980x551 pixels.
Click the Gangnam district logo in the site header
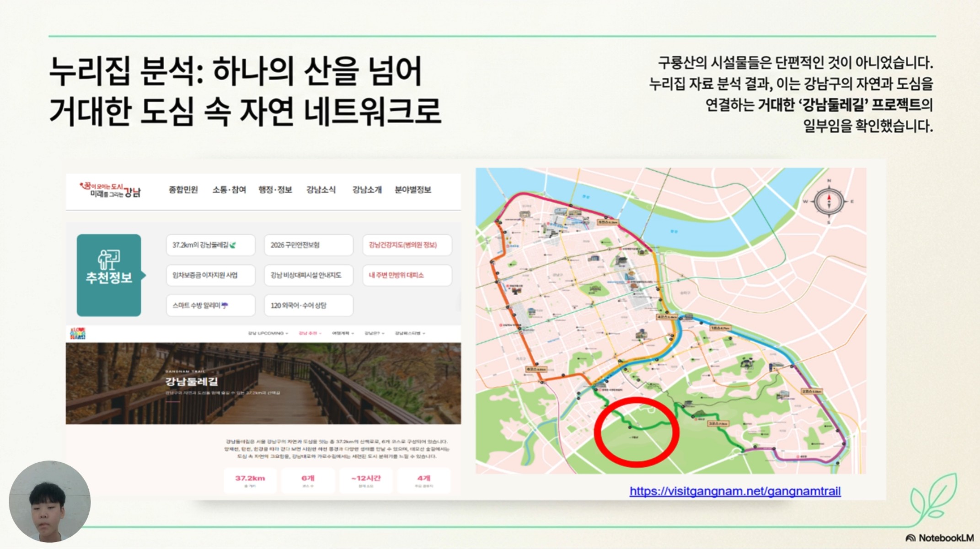coord(110,189)
